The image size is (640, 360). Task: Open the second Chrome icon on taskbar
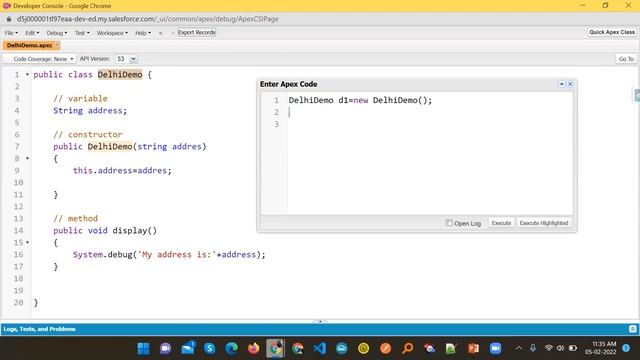(x=298, y=348)
